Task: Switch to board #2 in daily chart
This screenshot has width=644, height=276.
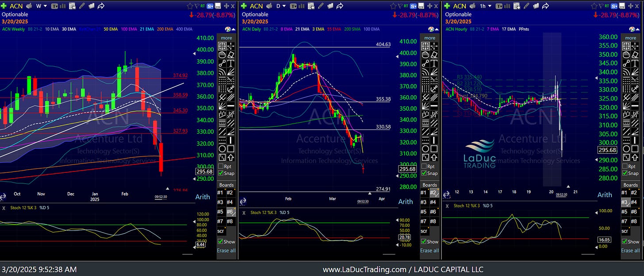Action: click(x=433, y=192)
